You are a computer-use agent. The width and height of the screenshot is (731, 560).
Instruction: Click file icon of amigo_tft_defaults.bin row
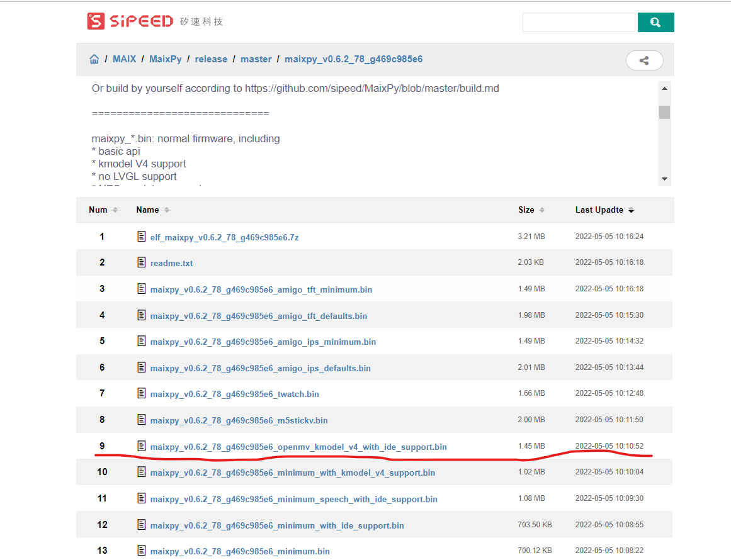click(x=142, y=315)
